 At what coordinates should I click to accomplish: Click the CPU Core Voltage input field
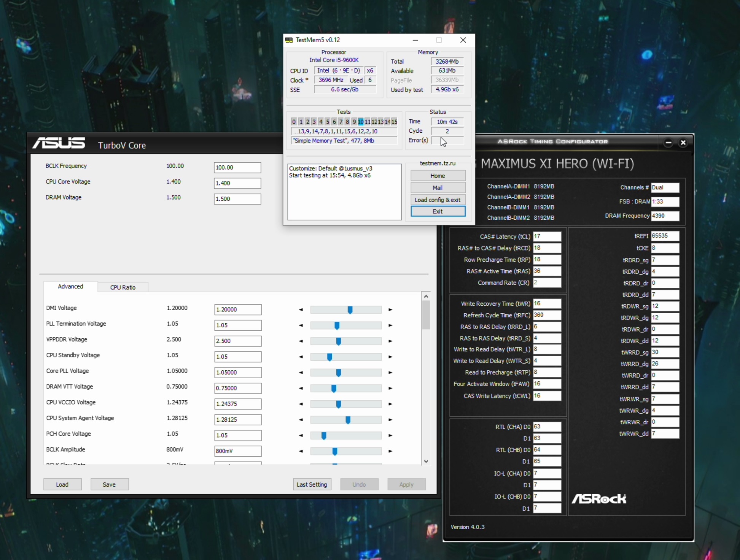coord(237,183)
